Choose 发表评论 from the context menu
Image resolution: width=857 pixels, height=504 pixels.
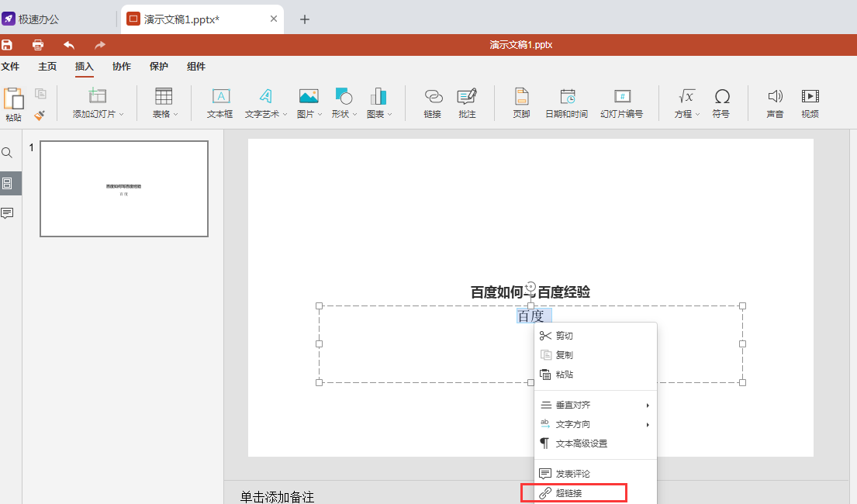coord(595,474)
